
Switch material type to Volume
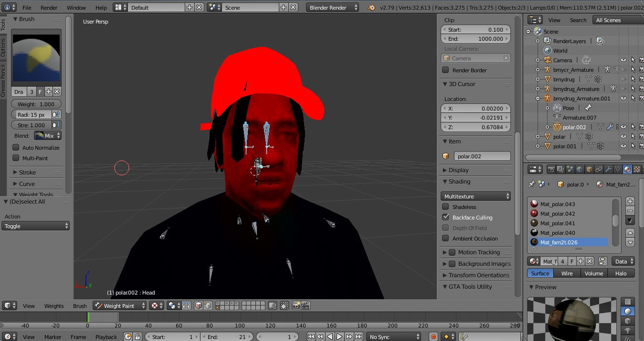tap(594, 274)
